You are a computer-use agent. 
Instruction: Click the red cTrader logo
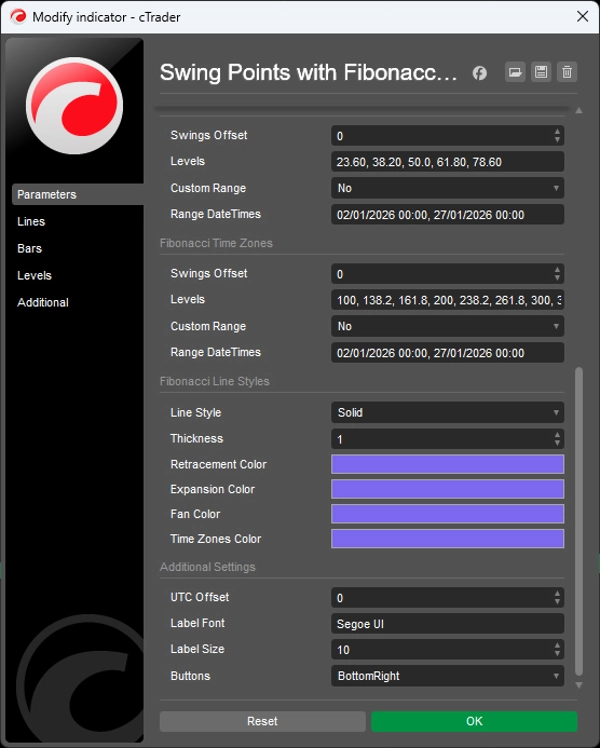tap(74, 106)
